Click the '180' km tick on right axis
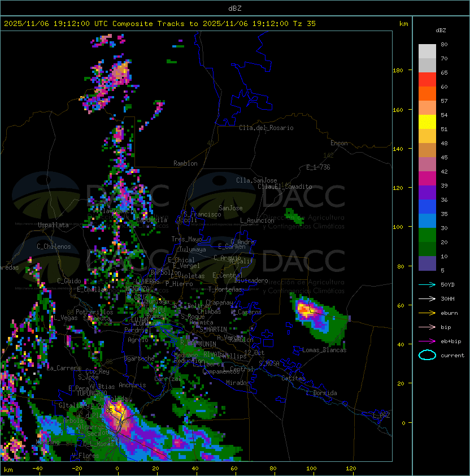Image resolution: width=470 pixels, height=476 pixels. pos(398,71)
